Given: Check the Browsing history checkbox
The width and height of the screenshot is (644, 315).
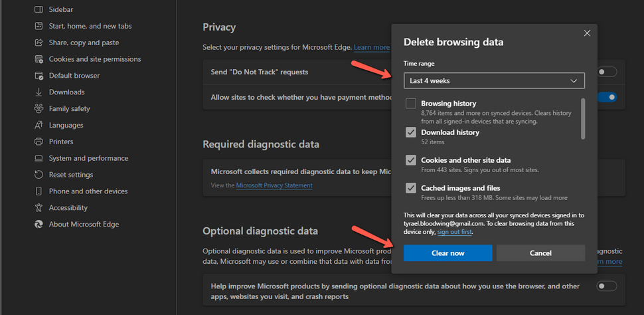Looking at the screenshot, I should 411,104.
